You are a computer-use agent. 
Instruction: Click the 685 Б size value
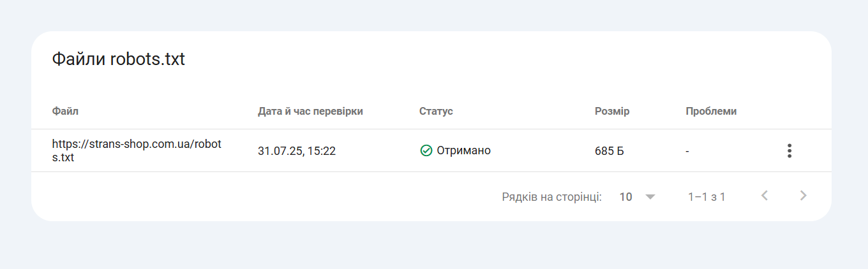[x=610, y=151]
